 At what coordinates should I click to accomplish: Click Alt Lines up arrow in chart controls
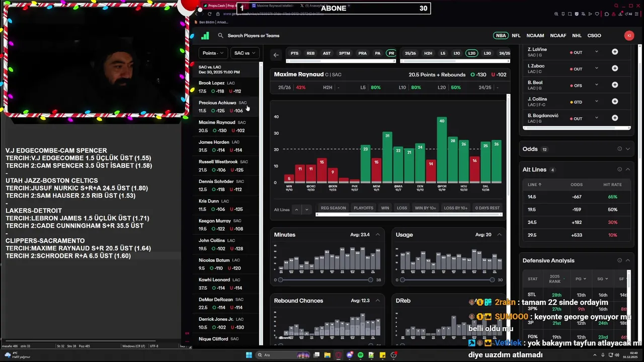pyautogui.click(x=296, y=209)
